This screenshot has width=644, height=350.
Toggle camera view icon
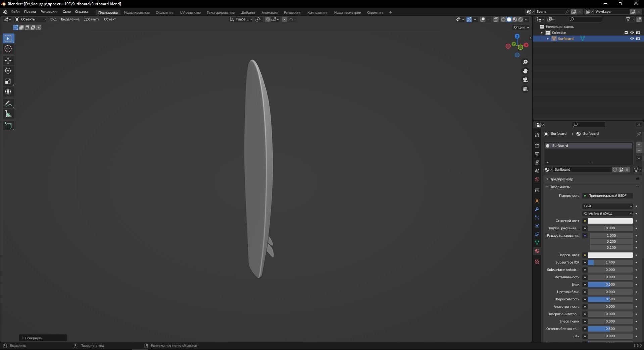(x=525, y=80)
